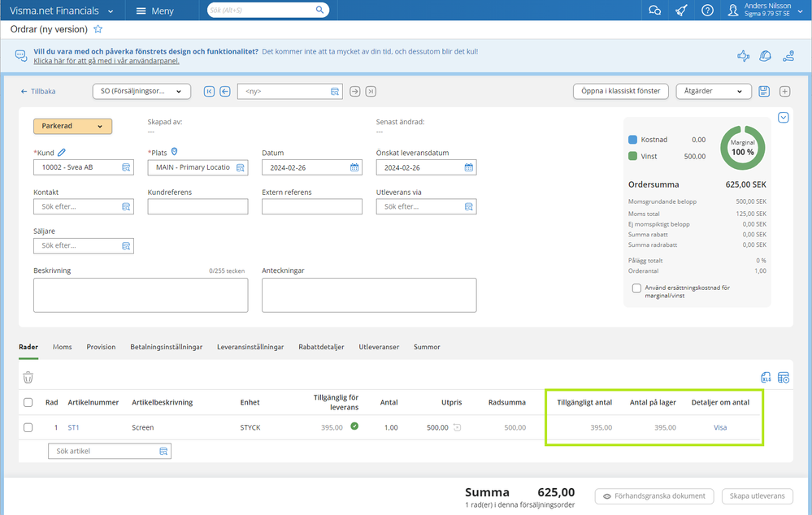Click the notification bell icon in banner

[765, 56]
